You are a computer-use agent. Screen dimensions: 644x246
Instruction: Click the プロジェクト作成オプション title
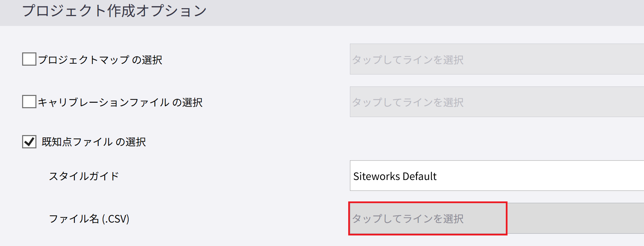(x=114, y=11)
